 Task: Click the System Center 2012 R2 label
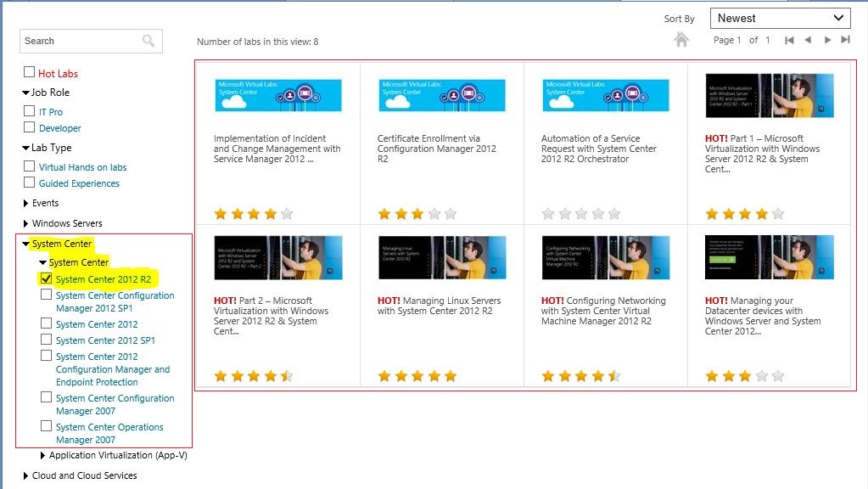point(104,279)
